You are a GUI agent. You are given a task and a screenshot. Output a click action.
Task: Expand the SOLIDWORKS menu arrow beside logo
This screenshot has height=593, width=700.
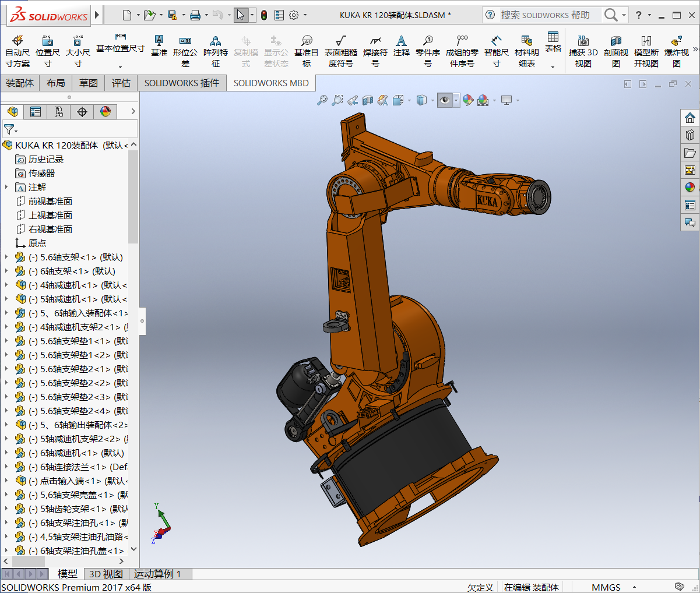point(97,15)
